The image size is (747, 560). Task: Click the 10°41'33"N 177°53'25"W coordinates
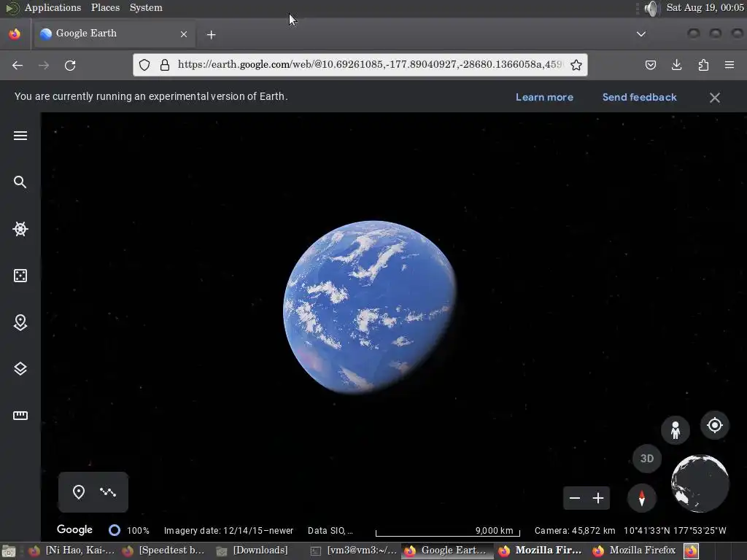point(675,531)
